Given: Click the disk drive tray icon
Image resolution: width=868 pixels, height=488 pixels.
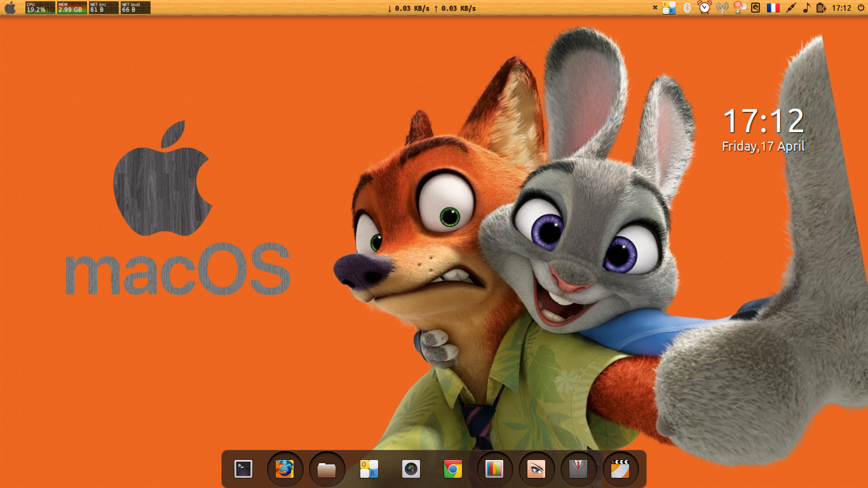Looking at the screenshot, I should tap(756, 8).
